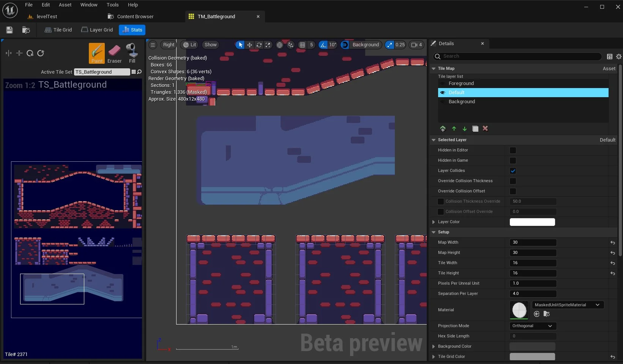This screenshot has width=623, height=364.
Task: Collapse the Tile Map section
Action: point(434,69)
